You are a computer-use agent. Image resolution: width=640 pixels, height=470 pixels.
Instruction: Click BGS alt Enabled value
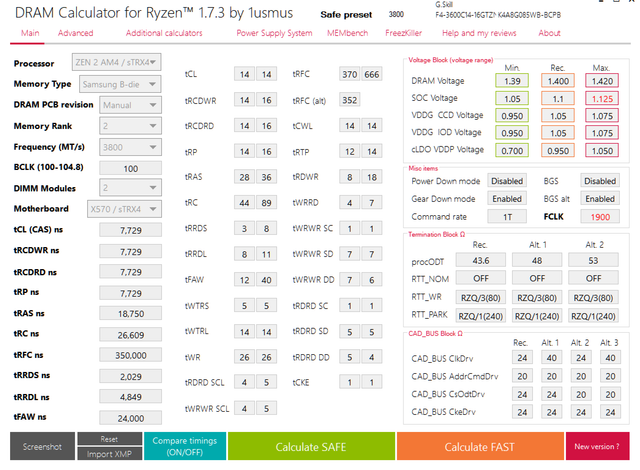tap(600, 199)
